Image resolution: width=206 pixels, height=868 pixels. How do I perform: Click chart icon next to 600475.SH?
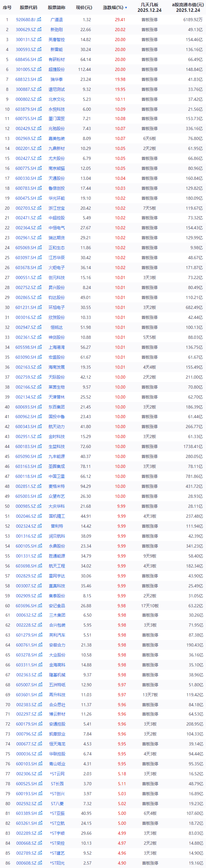[x=40, y=198]
